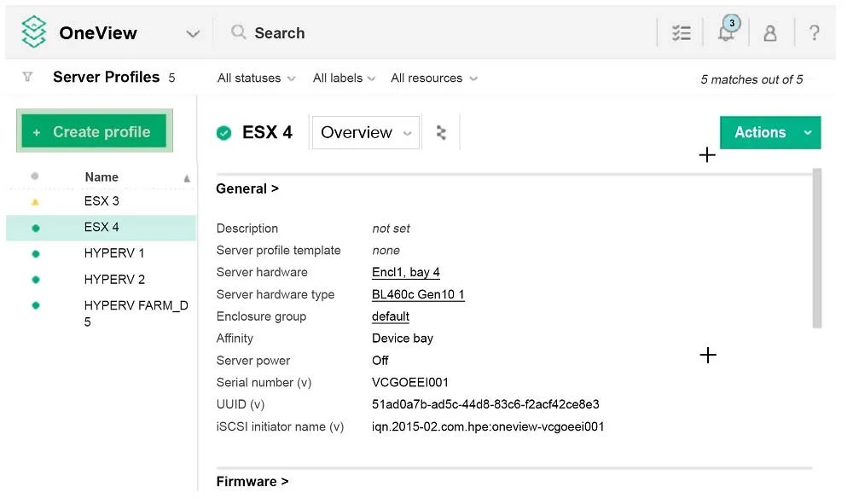The width and height of the screenshot is (853, 504).
Task: Open the OneView main menu chevron
Action: pyautogui.click(x=193, y=34)
